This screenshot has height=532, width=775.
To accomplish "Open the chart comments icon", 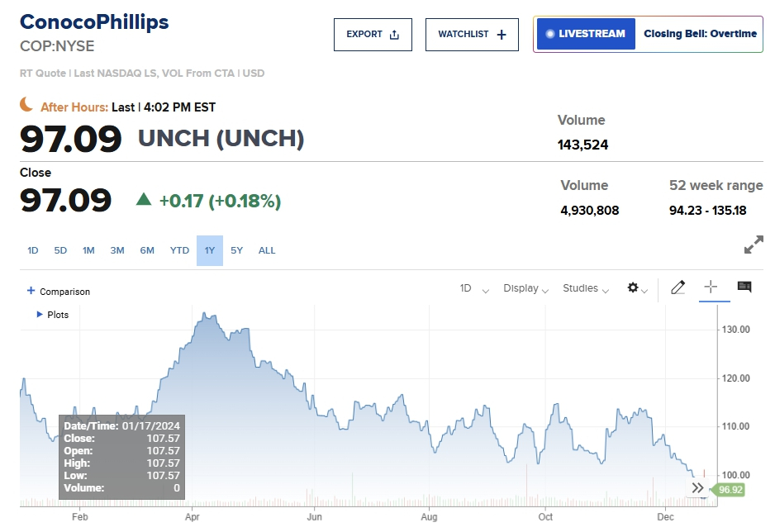I will 744,287.
